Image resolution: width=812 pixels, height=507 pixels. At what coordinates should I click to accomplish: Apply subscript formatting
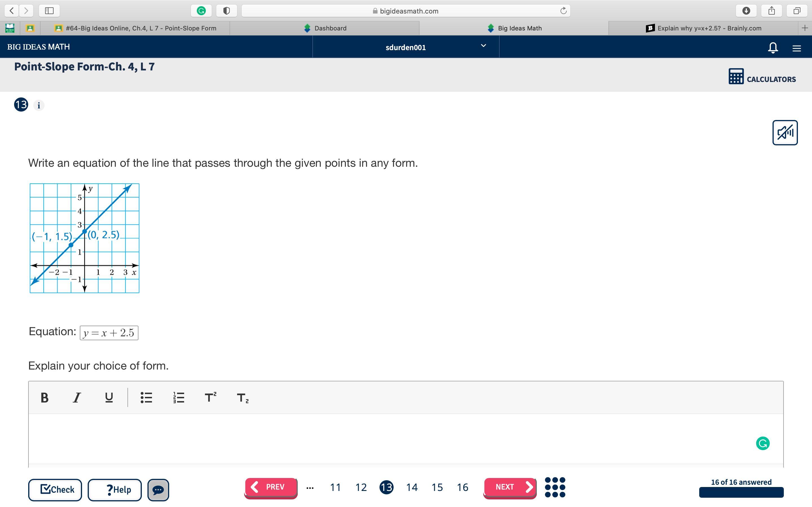tap(242, 398)
